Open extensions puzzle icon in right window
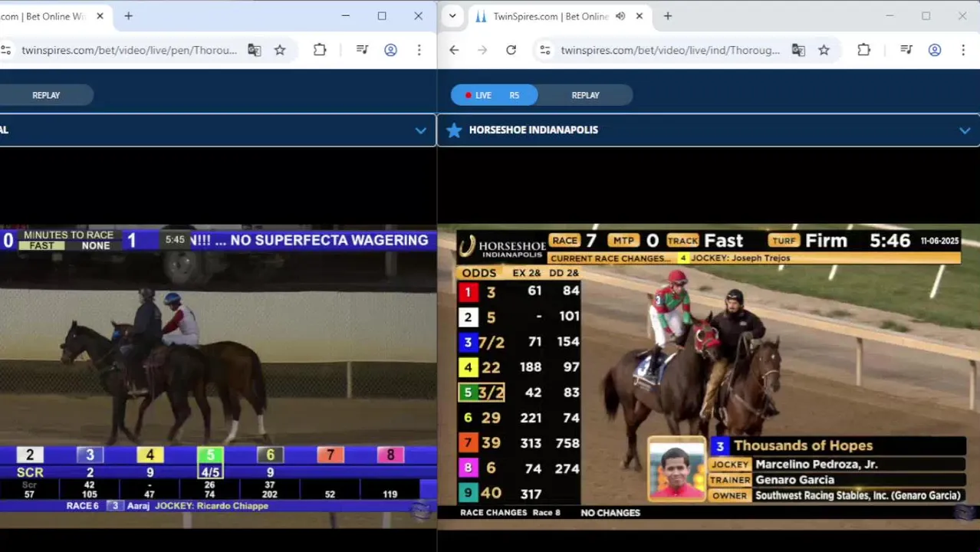This screenshot has height=552, width=980. pos(863,50)
